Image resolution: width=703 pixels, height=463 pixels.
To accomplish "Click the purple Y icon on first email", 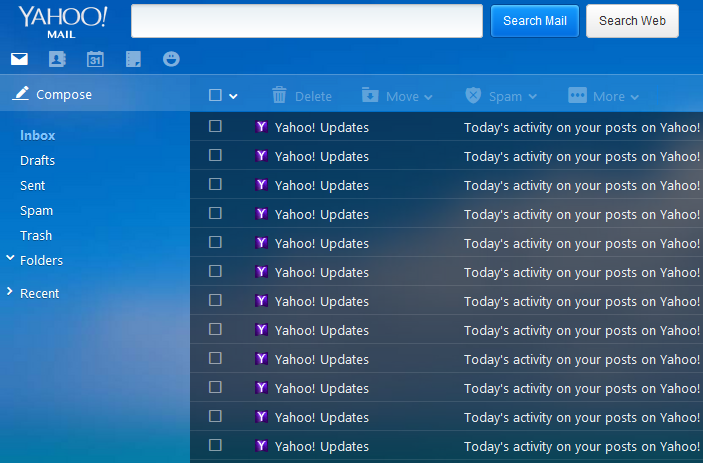I will pyautogui.click(x=261, y=127).
